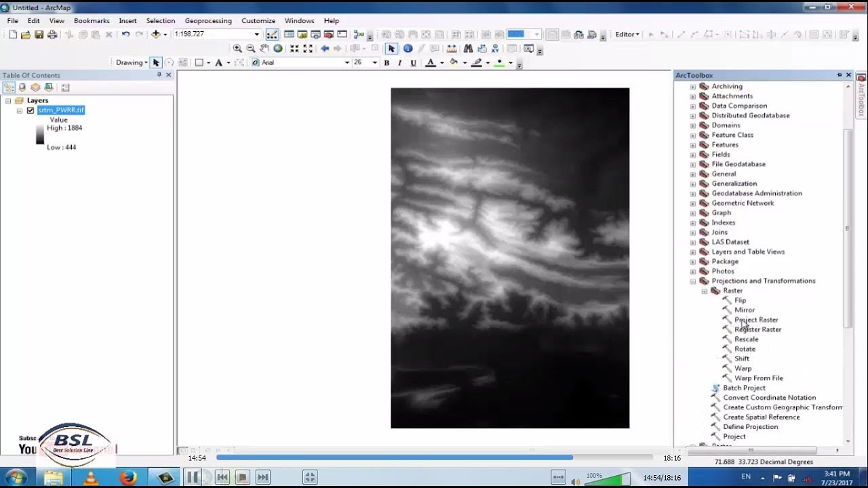
Task: Open an existing map document
Action: (26, 35)
